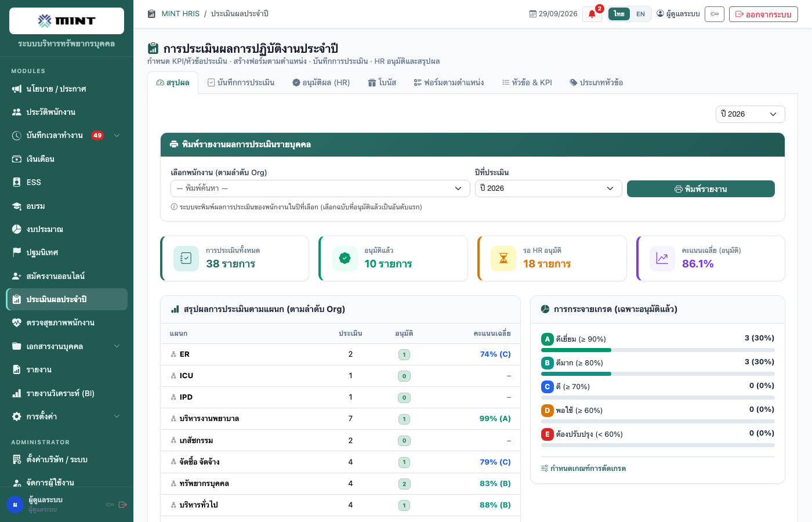Click the approved count badge in ทรัพยากรบุคคล row
This screenshot has height=522, width=812.
coord(404,484)
